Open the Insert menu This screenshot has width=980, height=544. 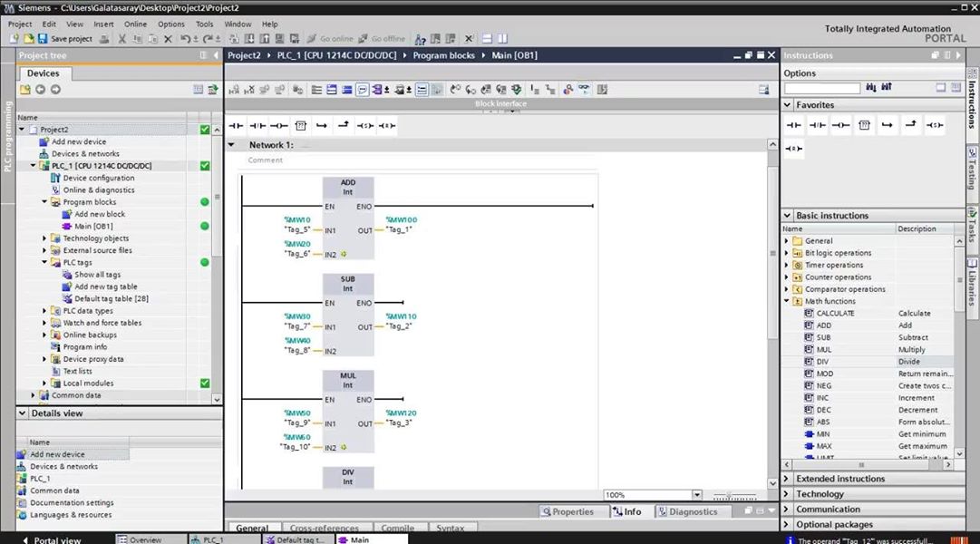click(x=103, y=24)
